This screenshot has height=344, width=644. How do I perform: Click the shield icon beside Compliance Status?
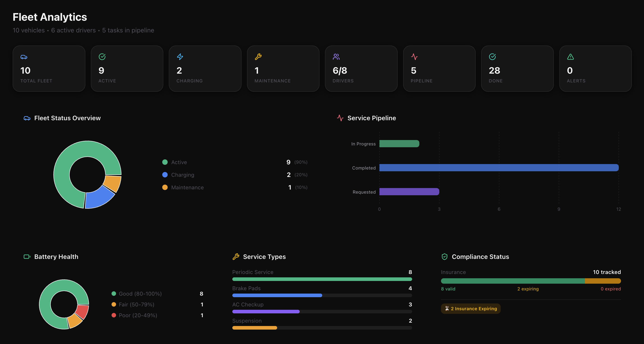coord(444,257)
